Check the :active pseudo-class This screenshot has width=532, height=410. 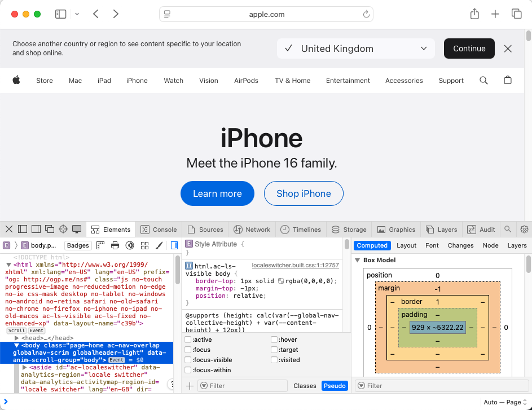(x=188, y=340)
